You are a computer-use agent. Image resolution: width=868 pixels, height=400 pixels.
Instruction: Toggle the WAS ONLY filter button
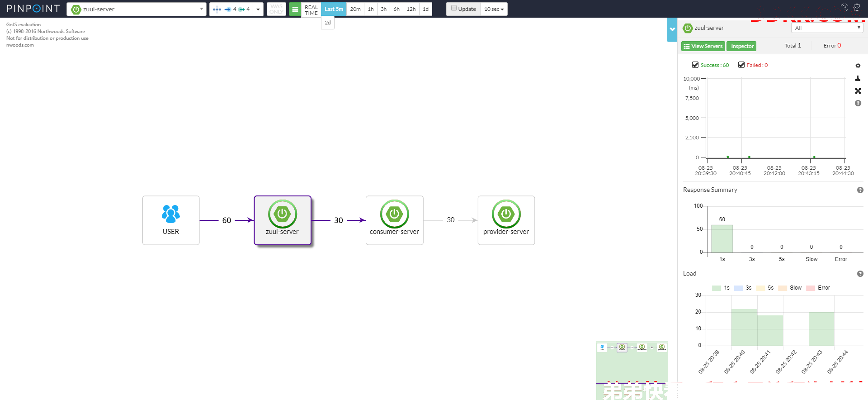[x=276, y=9]
